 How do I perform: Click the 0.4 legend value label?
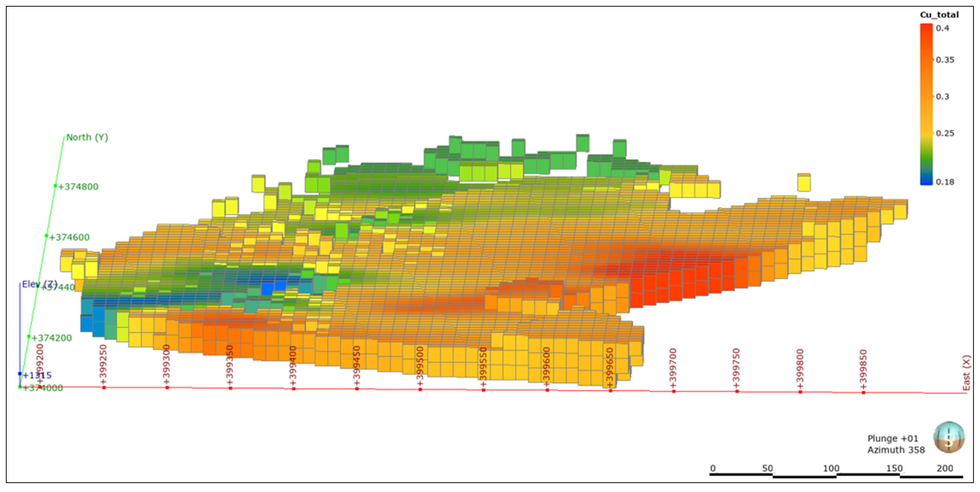coord(942,28)
